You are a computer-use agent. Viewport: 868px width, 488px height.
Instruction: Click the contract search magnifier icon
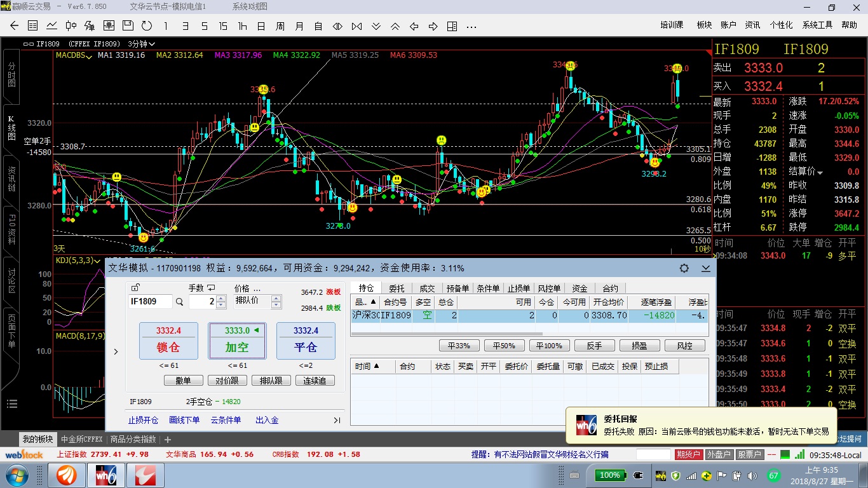180,302
